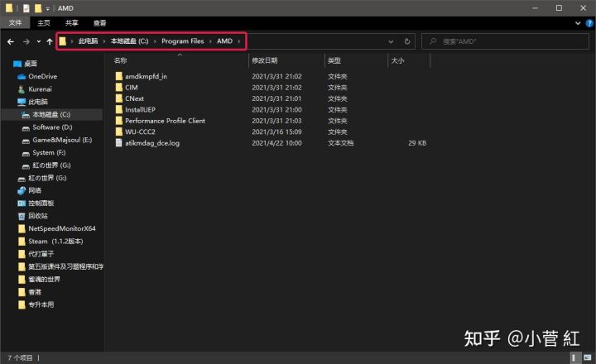The height and width of the screenshot is (364, 596).
Task: Open the 文件 menu tab
Action: pos(15,23)
